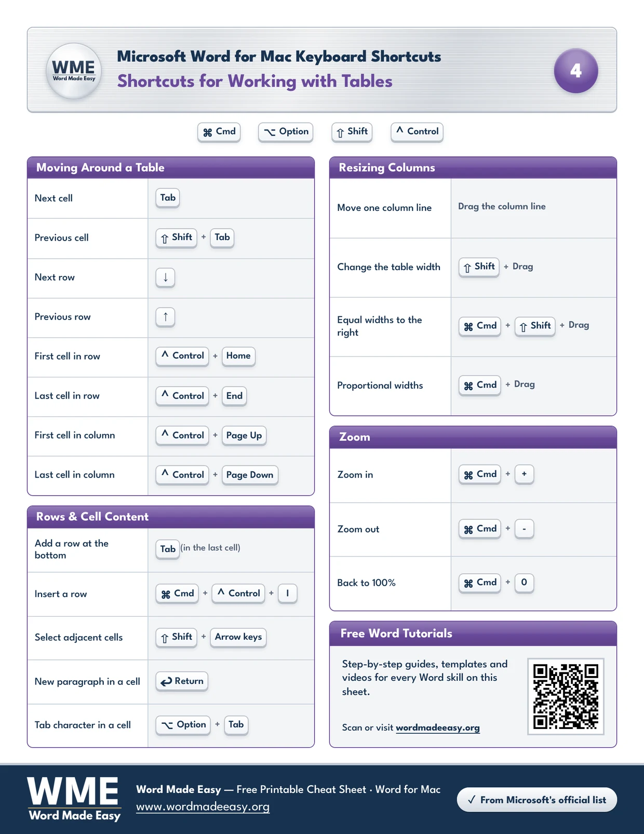The height and width of the screenshot is (834, 644).
Task: Click the Microsoft Word for Mac Keyboard Shortcuts title
Action: [x=279, y=56]
